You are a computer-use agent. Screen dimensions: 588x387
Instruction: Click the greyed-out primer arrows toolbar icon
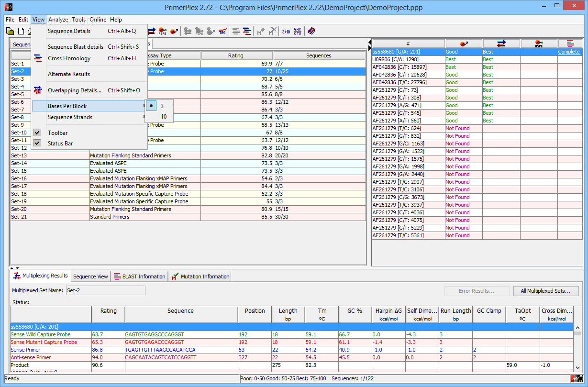tap(188, 31)
